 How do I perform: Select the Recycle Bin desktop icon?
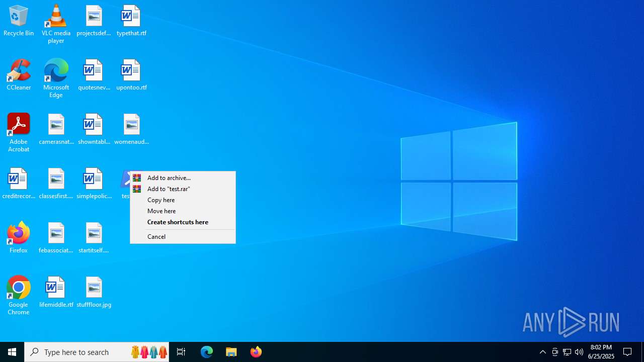(x=19, y=21)
